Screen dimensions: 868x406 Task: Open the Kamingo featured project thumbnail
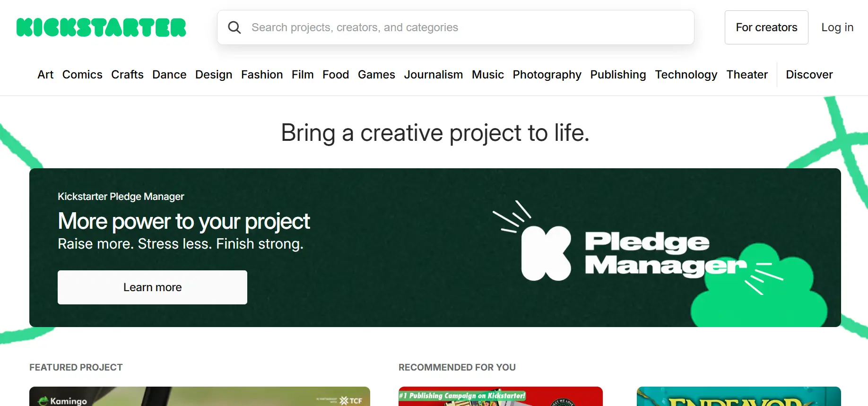(x=200, y=397)
